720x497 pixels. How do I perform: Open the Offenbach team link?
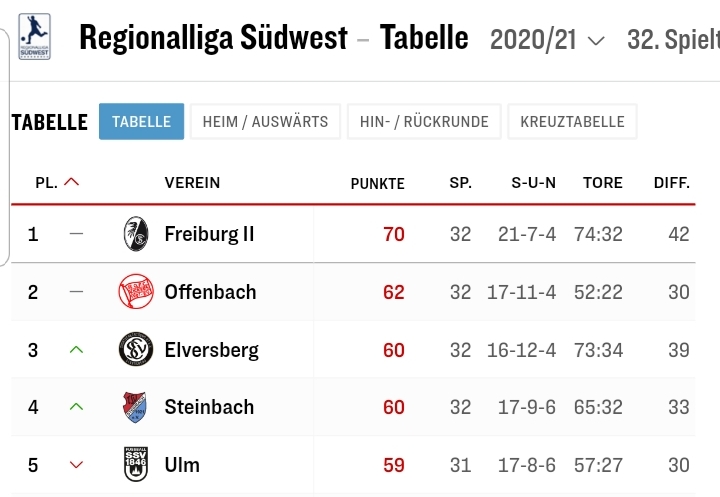[x=210, y=292]
